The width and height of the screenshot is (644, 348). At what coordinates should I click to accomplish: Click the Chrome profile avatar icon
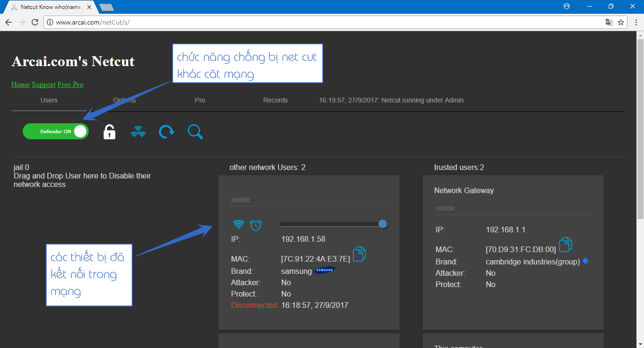(x=567, y=6)
